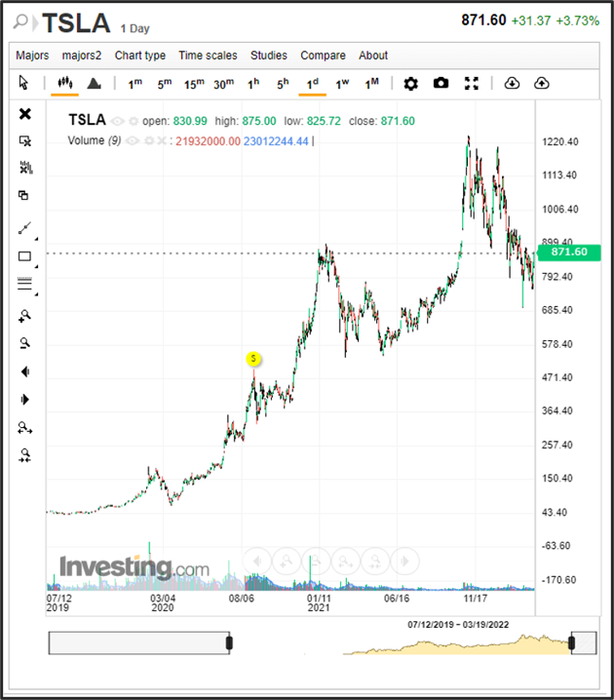614x700 pixels.
Task: Select the 1d timeframe
Action: [312, 84]
